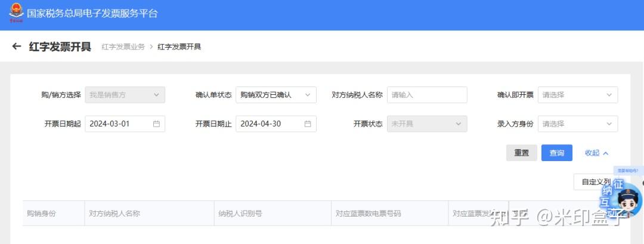Expand the 购/销方选择 dropdown
Image resolution: width=644 pixels, height=244 pixels.
[x=125, y=95]
